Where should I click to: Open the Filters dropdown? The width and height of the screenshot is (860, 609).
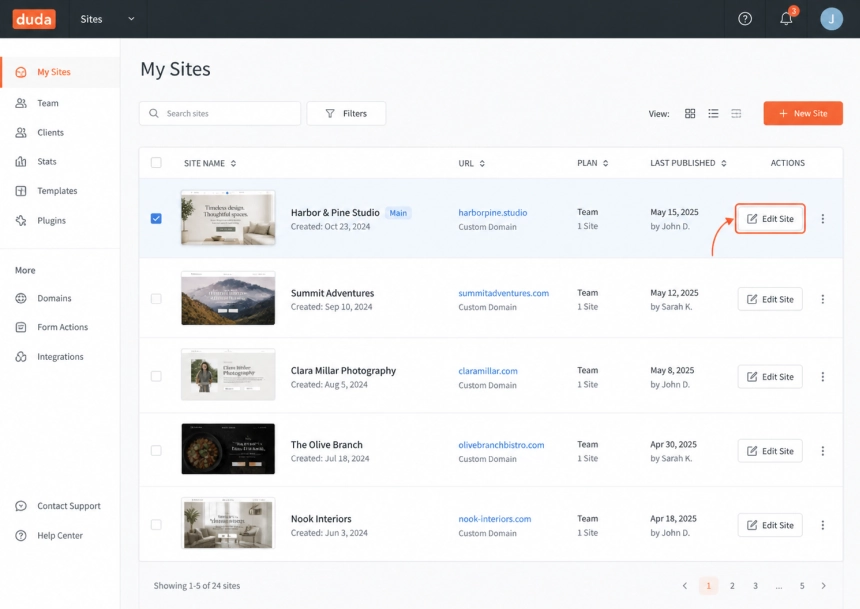tap(346, 114)
